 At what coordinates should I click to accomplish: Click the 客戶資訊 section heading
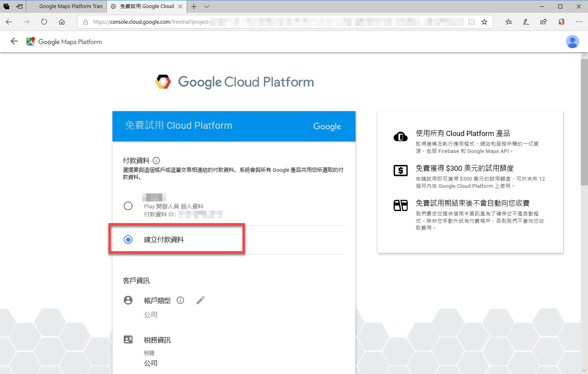(136, 280)
